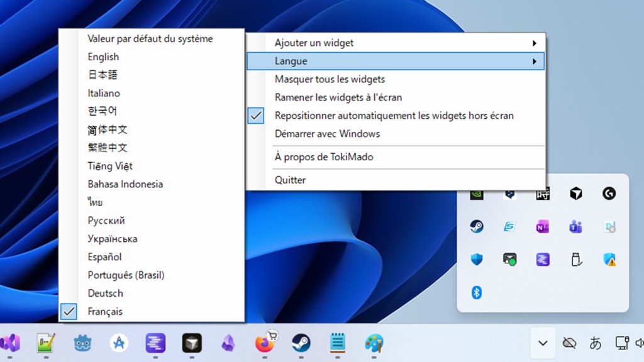Select the checked Français language option

click(152, 312)
